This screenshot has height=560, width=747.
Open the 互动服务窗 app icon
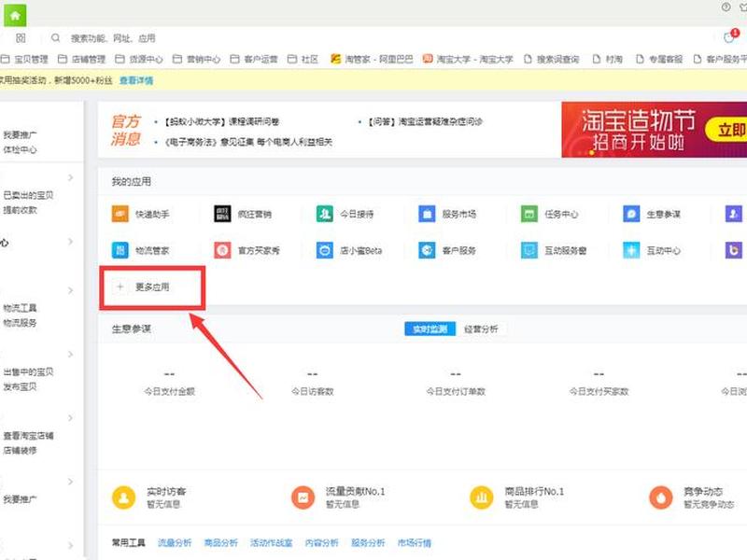click(x=529, y=250)
